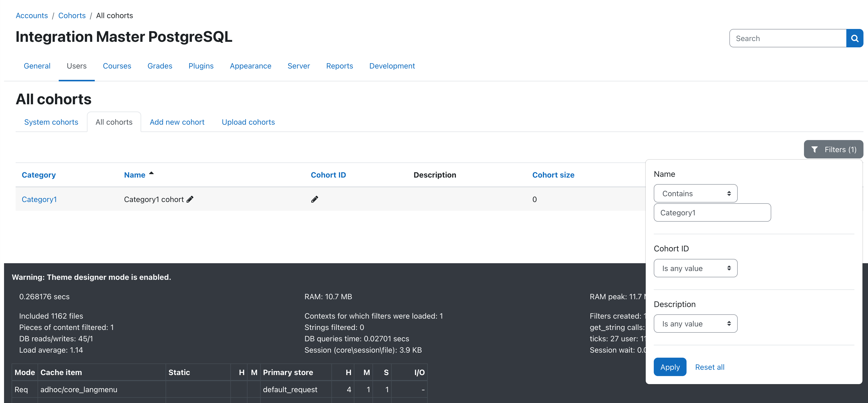The image size is (868, 403).
Task: Click the adhoc/core_langmenu cache item cell
Action: [101, 390]
